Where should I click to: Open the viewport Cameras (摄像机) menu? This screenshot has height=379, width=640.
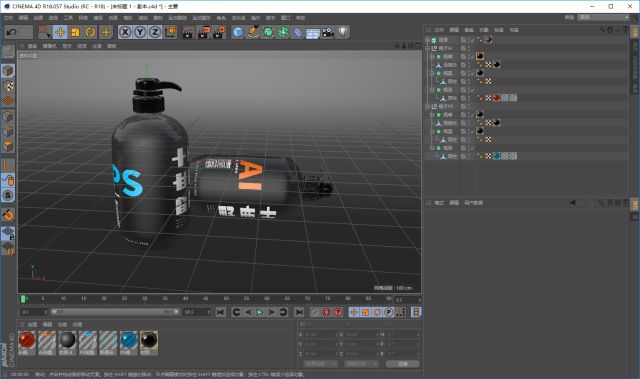click(x=49, y=46)
